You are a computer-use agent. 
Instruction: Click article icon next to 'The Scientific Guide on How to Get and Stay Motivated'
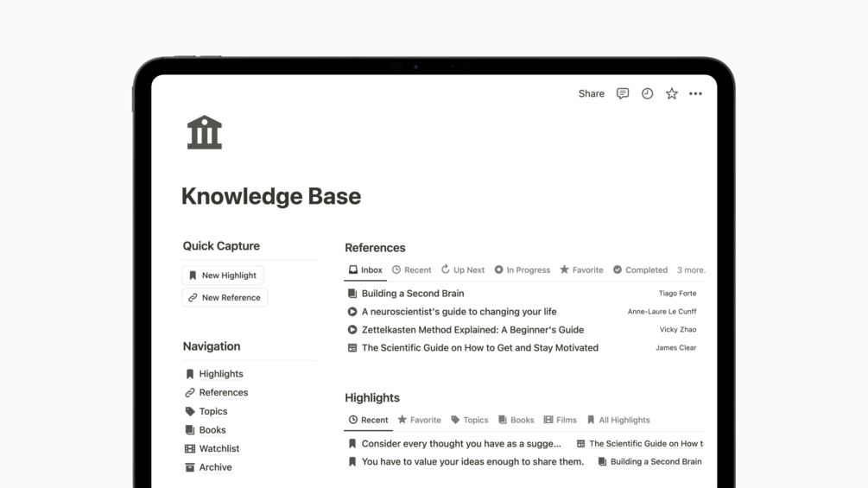pyautogui.click(x=352, y=348)
